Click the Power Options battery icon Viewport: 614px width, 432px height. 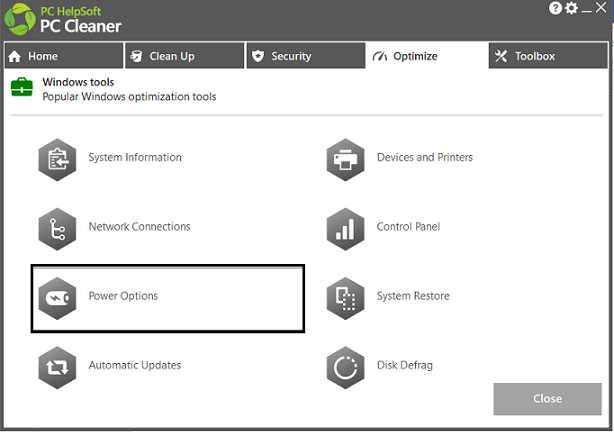57,298
